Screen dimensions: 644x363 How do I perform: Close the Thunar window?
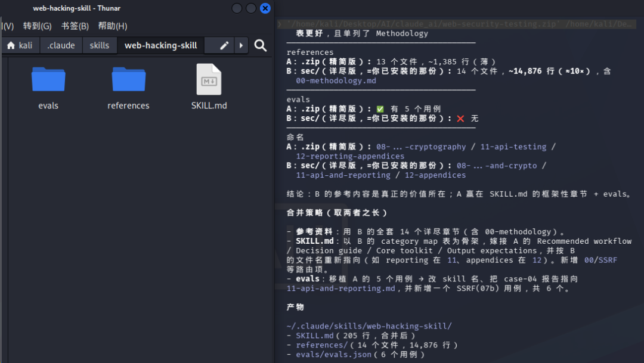click(265, 8)
